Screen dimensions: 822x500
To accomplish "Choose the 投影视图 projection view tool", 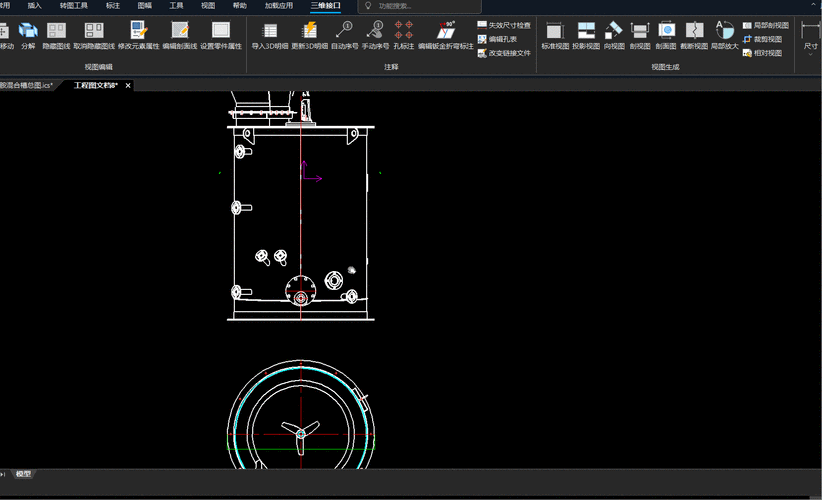I will pos(586,31).
